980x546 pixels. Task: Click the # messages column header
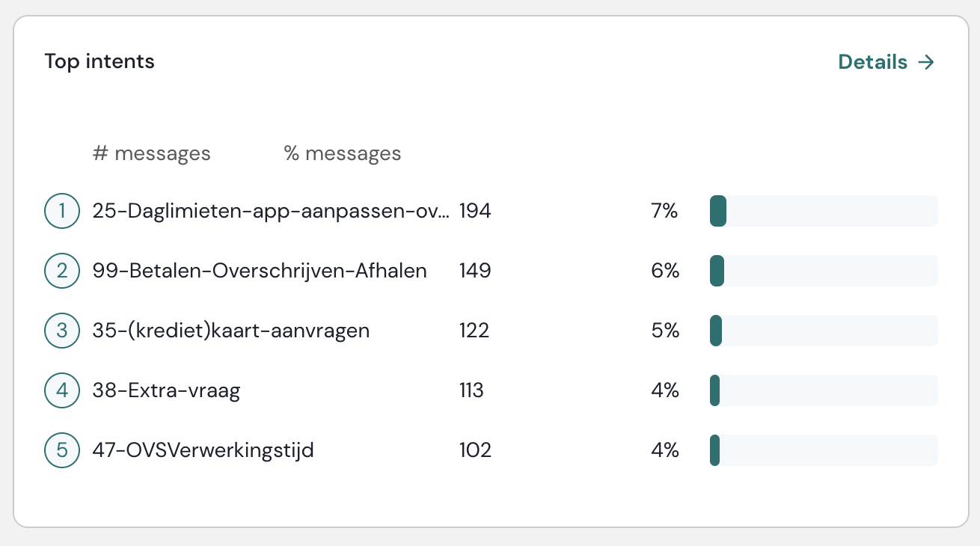[x=152, y=154]
